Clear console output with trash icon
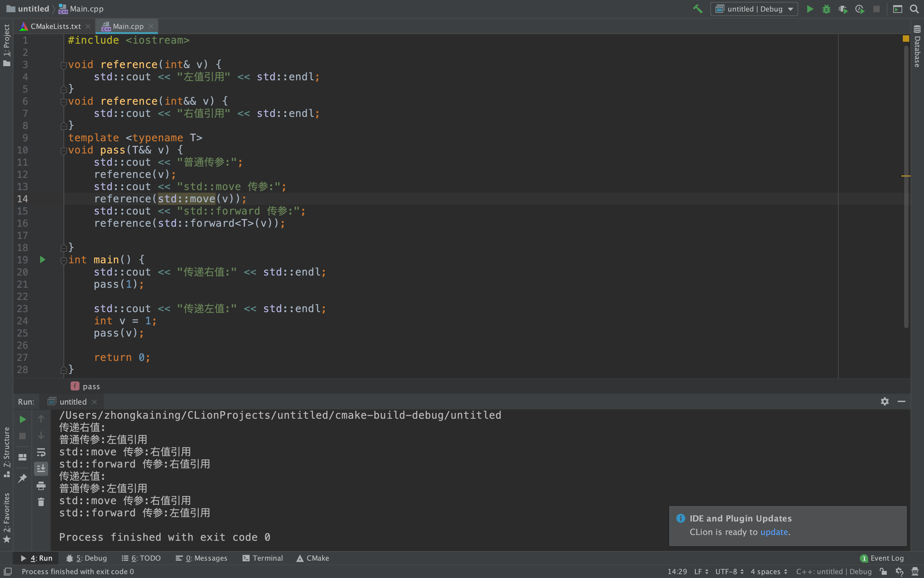Screen dimensions: 924x578 [x=41, y=502]
